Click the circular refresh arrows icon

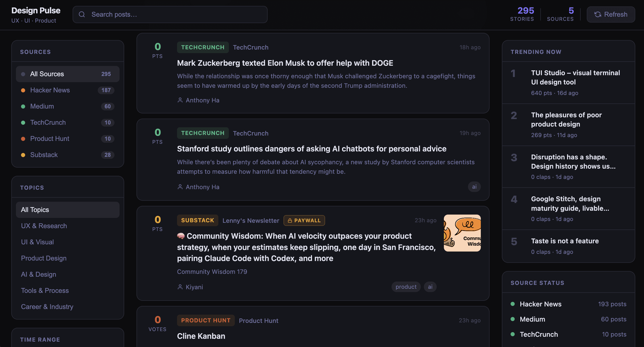coord(598,14)
